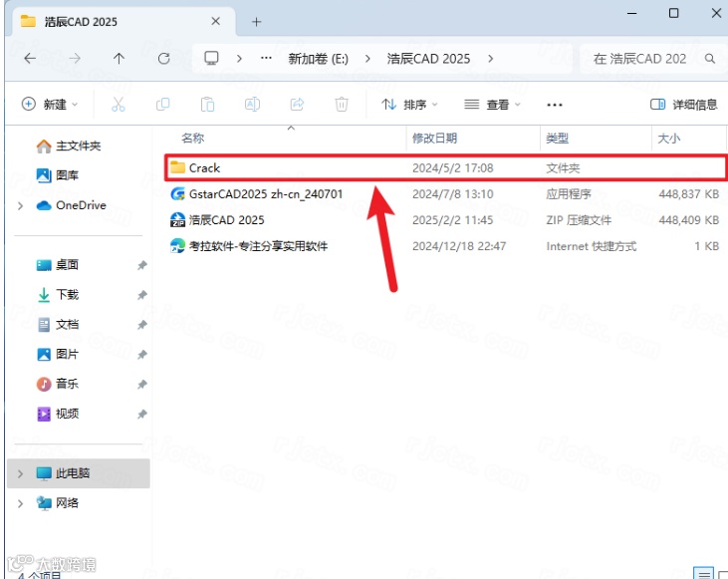
Task: Click the pin icon beside 文档
Action: tap(142, 325)
